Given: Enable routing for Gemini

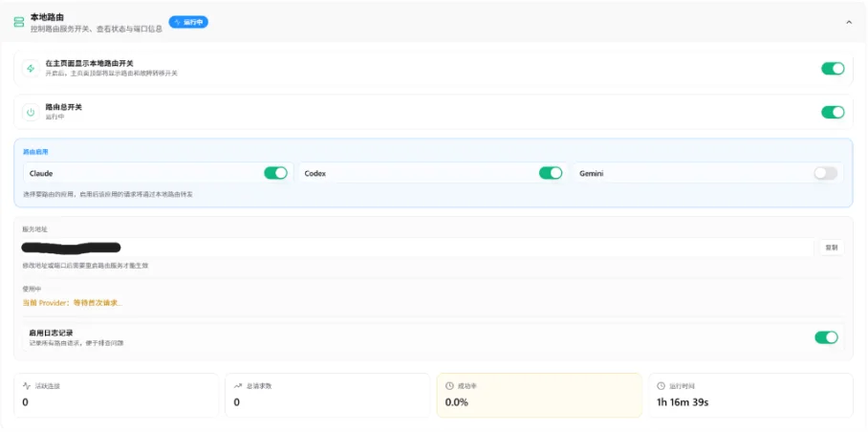Looking at the screenshot, I should coord(825,173).
